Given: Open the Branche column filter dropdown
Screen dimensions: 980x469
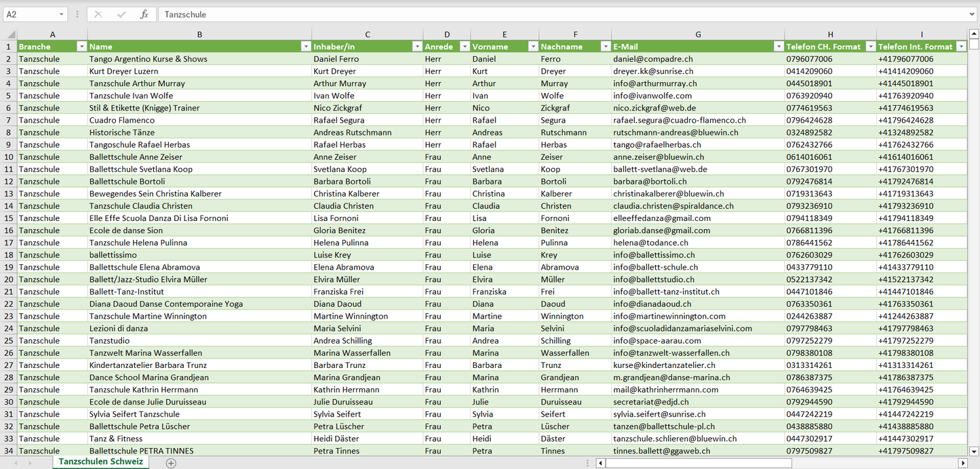Looking at the screenshot, I should coord(81,47).
